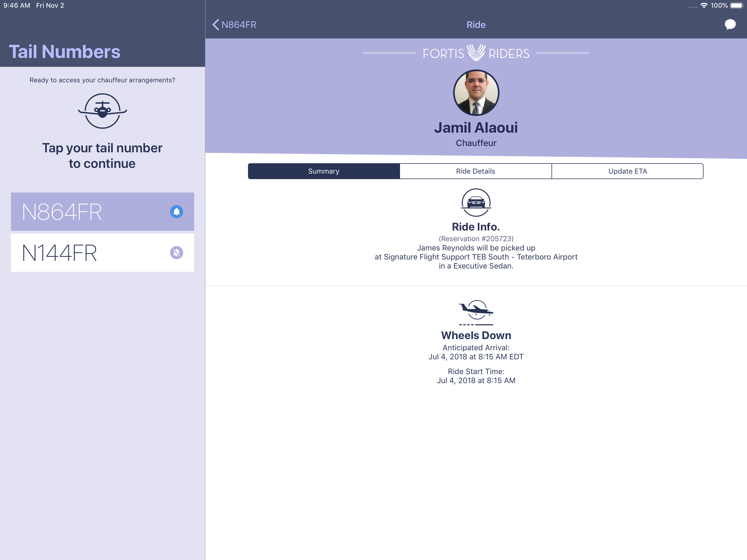This screenshot has width=747, height=560.
Task: Tap the Ride Start Time label
Action: click(x=476, y=372)
